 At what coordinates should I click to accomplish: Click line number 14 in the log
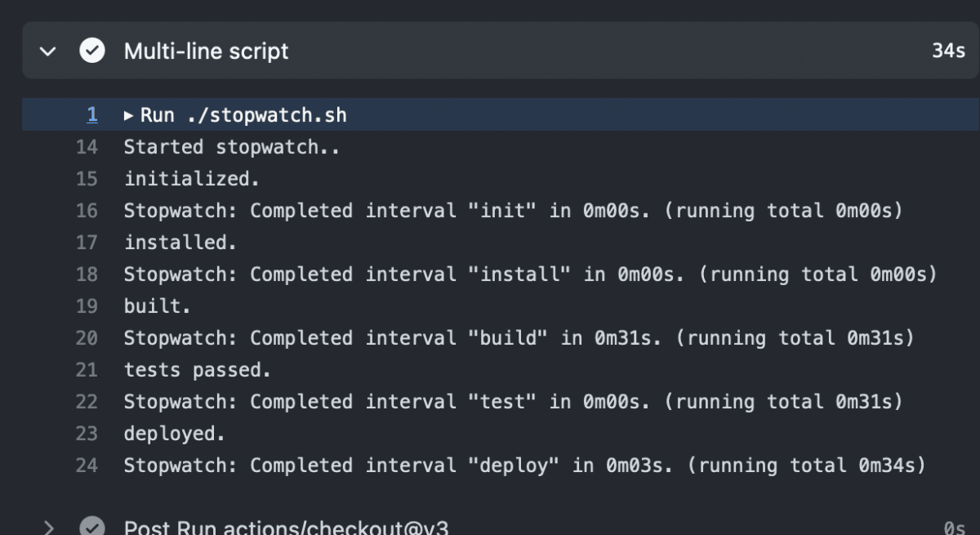87,147
